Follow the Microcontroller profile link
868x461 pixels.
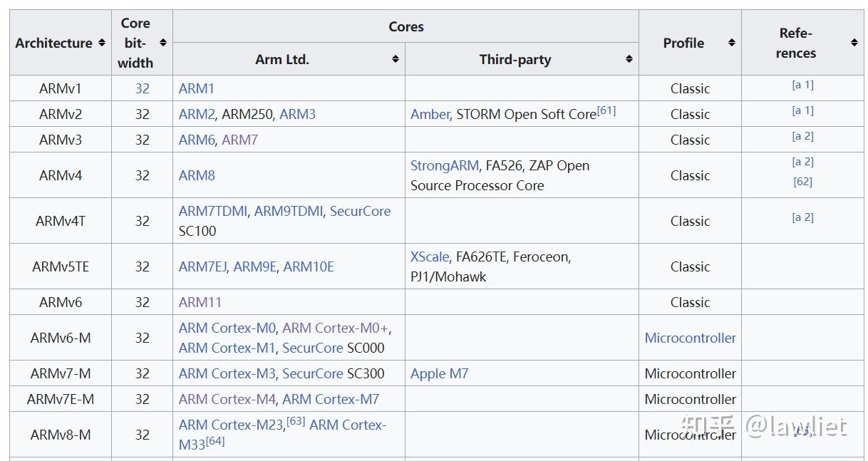click(x=690, y=338)
